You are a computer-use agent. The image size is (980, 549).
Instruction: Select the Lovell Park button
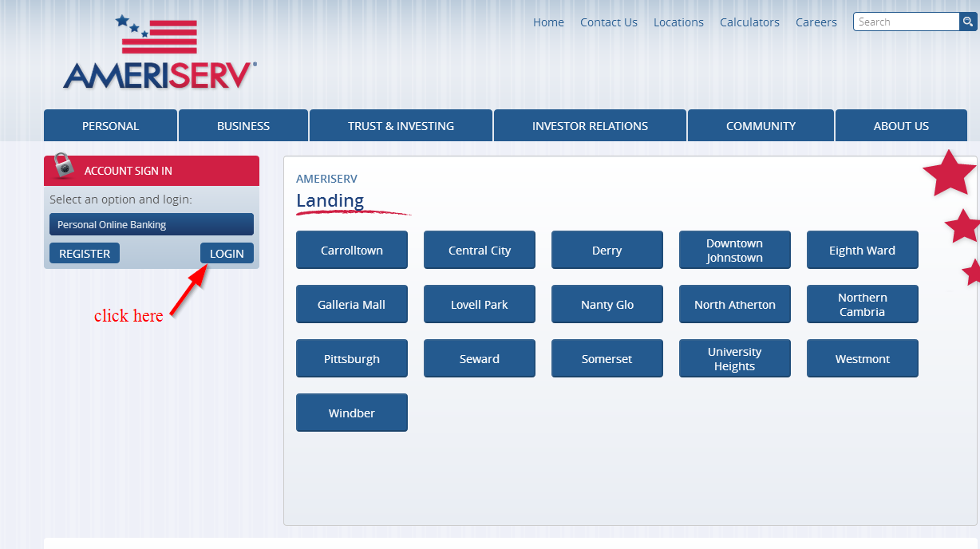tap(480, 304)
